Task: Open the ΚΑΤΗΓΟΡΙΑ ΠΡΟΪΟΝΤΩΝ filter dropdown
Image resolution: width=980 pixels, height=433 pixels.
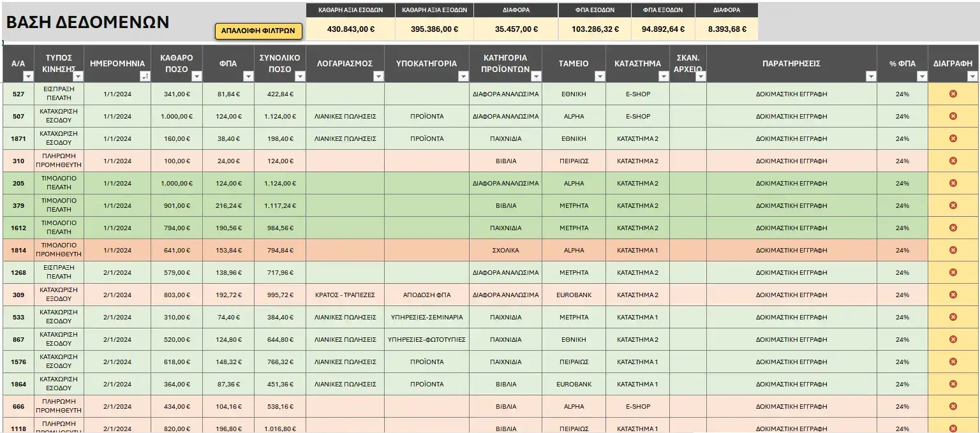Action: coord(535,77)
